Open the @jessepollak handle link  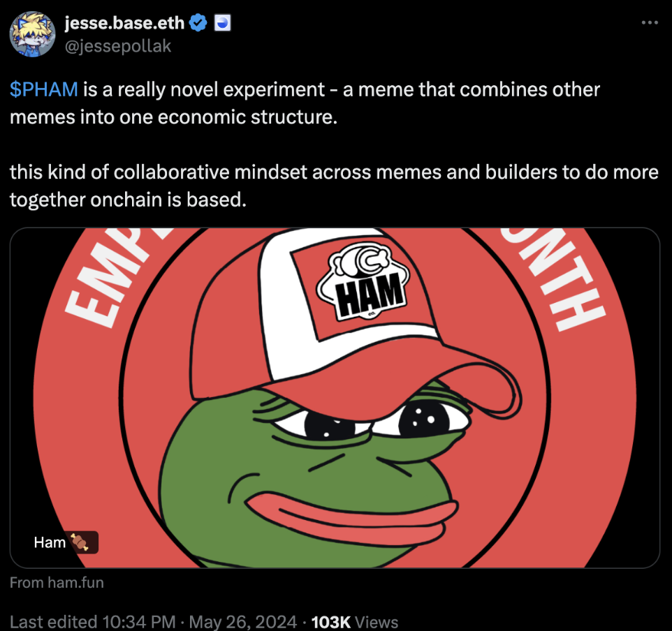(118, 46)
